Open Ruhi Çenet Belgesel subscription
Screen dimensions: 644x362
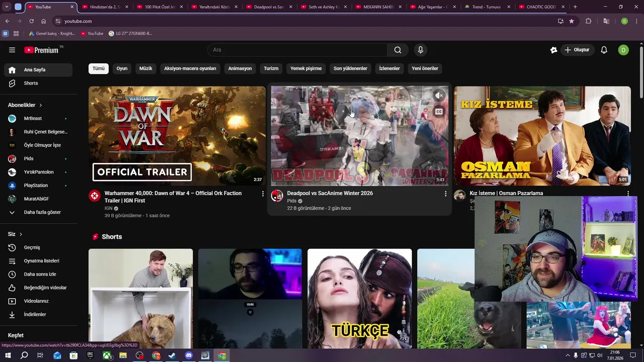[38, 132]
